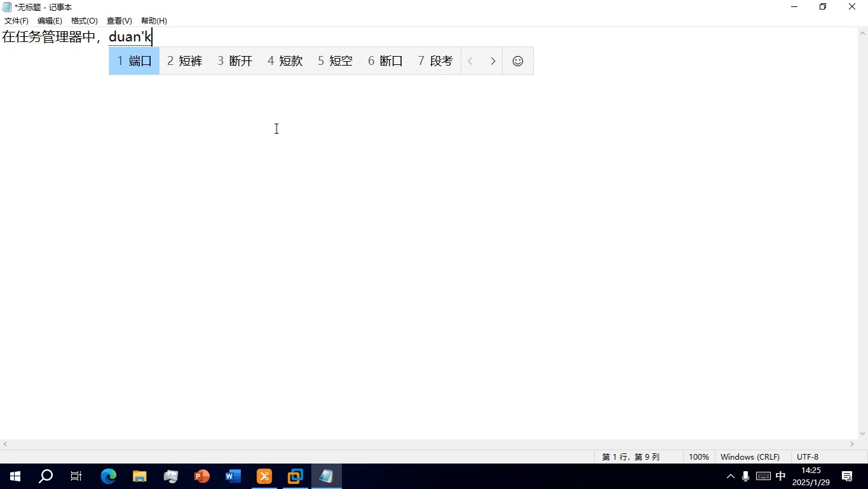Open the emoji picker on the candidate bar
Viewport: 868px width, 489px height.
(517, 60)
